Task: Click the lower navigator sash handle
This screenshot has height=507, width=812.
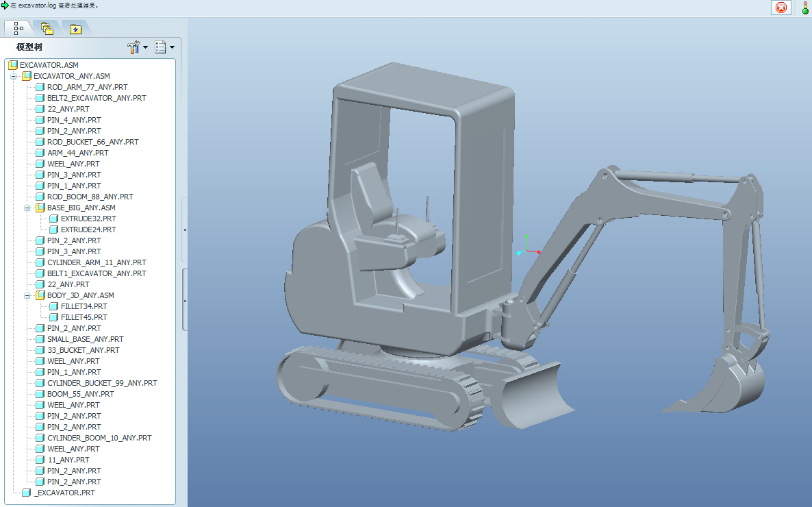Action: [185, 301]
